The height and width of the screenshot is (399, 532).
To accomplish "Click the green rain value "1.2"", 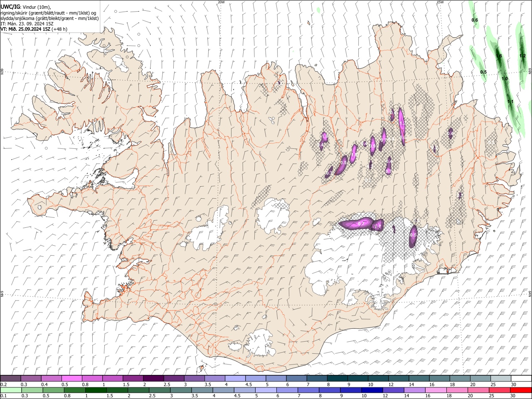I will [x=522, y=55].
